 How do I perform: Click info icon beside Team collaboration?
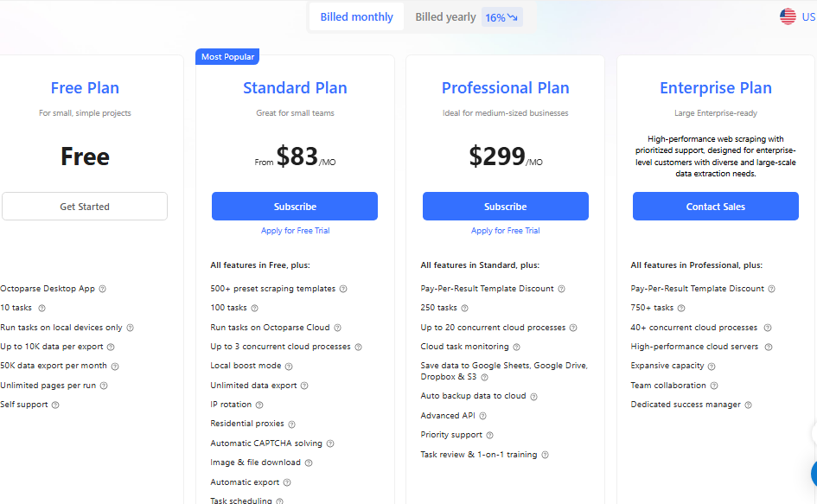coord(714,386)
